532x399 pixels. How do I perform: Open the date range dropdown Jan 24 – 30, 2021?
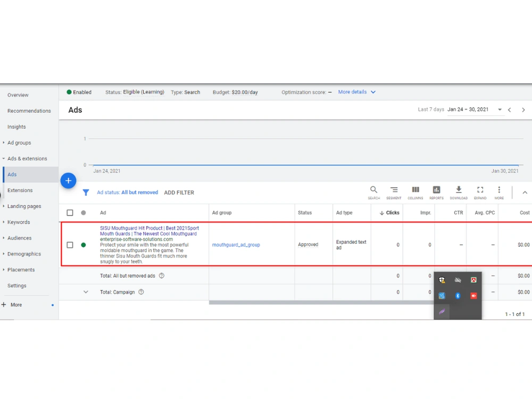pyautogui.click(x=475, y=110)
